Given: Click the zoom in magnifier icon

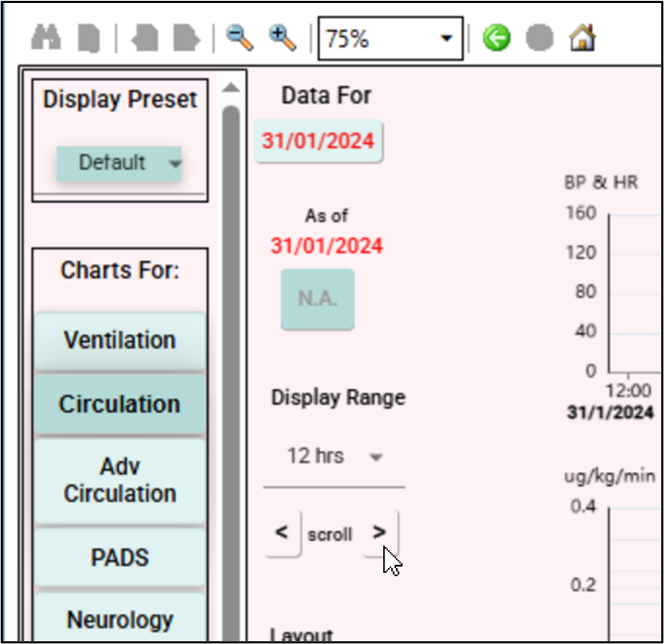Looking at the screenshot, I should [282, 38].
